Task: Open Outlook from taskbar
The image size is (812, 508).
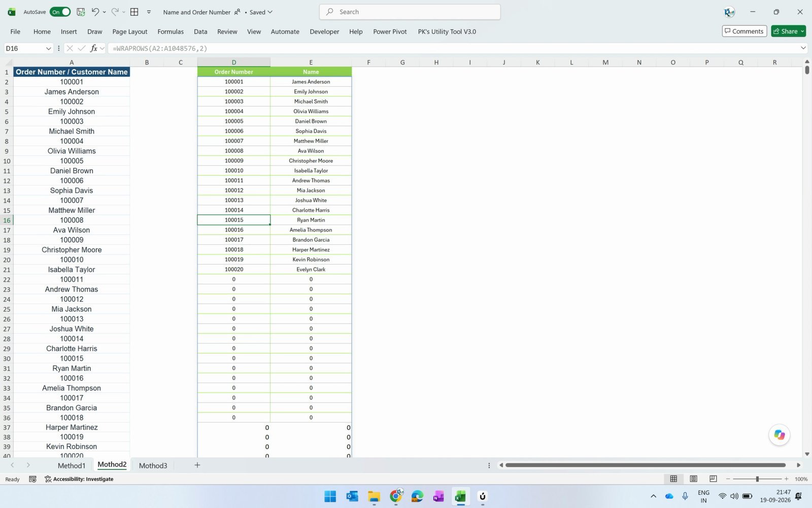Action: 352,496
